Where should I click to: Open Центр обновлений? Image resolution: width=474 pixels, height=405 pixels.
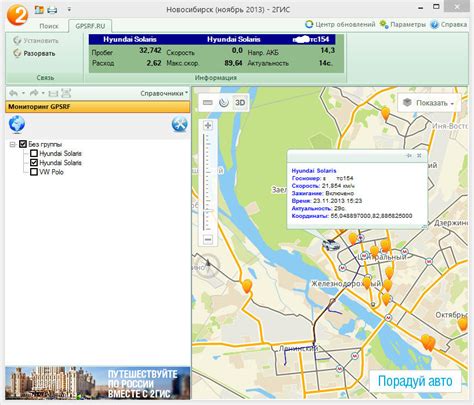[x=340, y=24]
